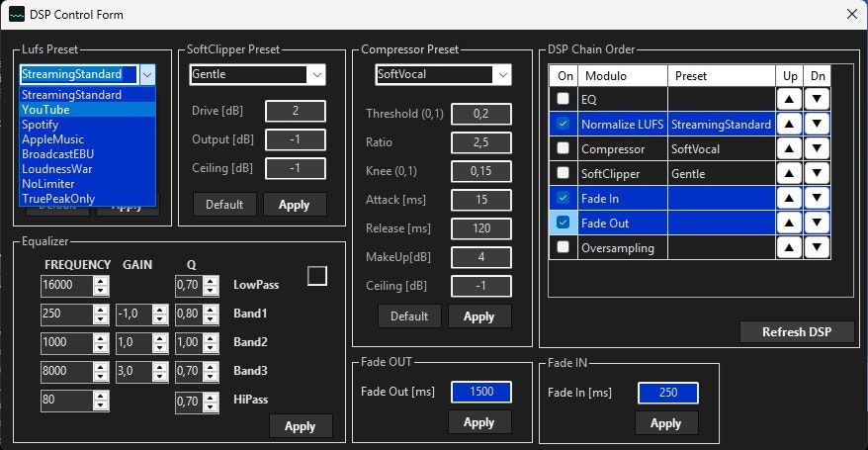Enable the Compressor module checkbox
The width and height of the screenshot is (868, 450).
(563, 147)
